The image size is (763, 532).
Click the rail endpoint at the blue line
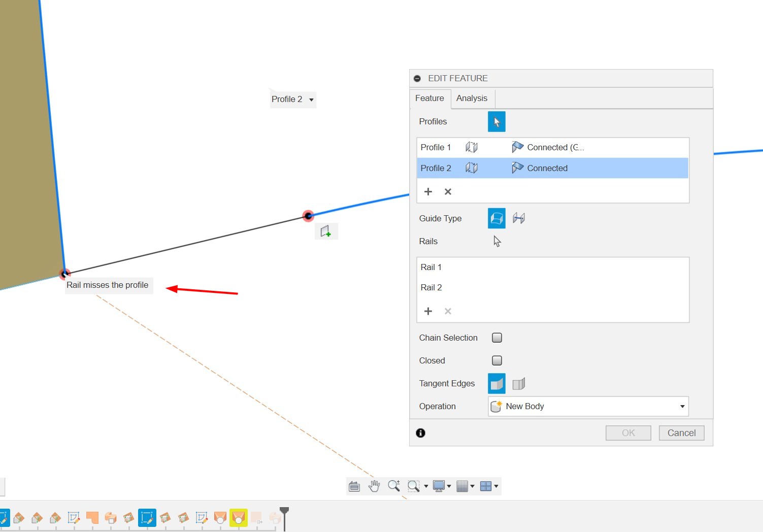tap(308, 216)
